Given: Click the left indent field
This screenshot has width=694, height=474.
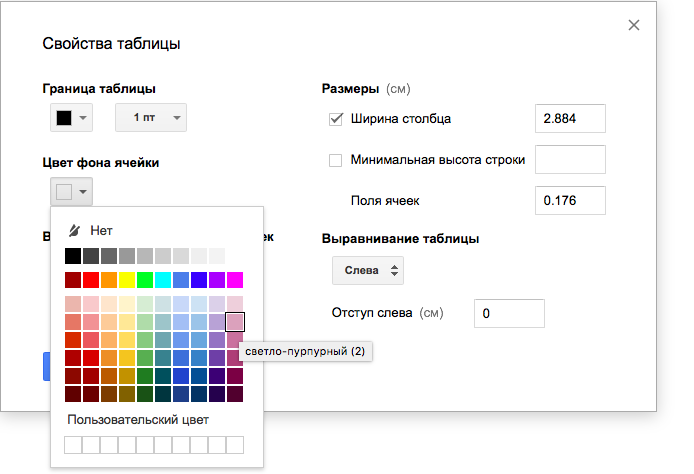Looking at the screenshot, I should (x=508, y=314).
